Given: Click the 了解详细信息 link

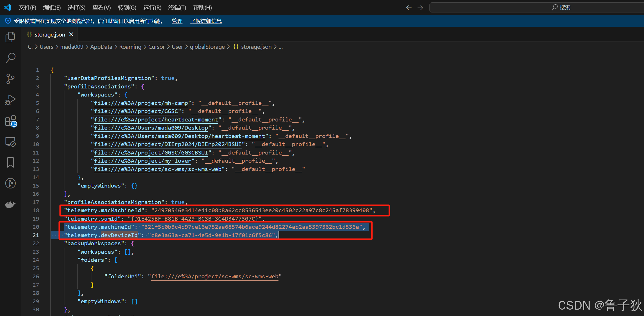Looking at the screenshot, I should tap(206, 21).
